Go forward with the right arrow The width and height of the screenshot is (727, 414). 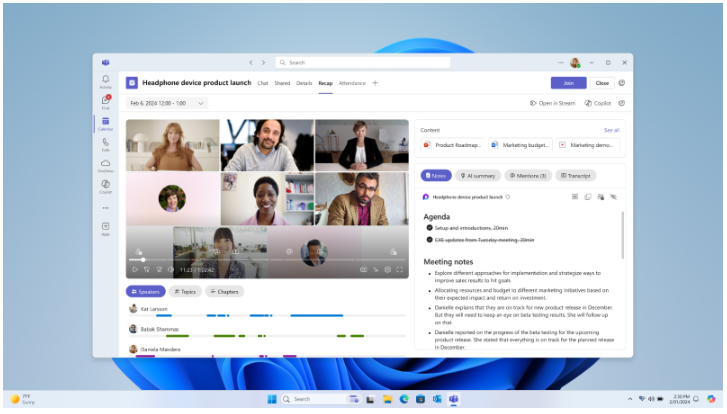pos(263,63)
